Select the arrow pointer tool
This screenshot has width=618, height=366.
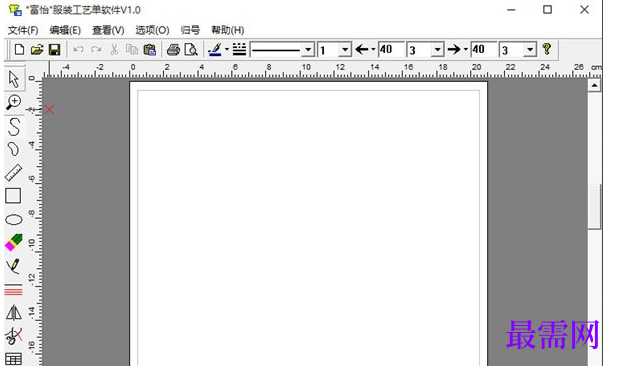point(13,79)
